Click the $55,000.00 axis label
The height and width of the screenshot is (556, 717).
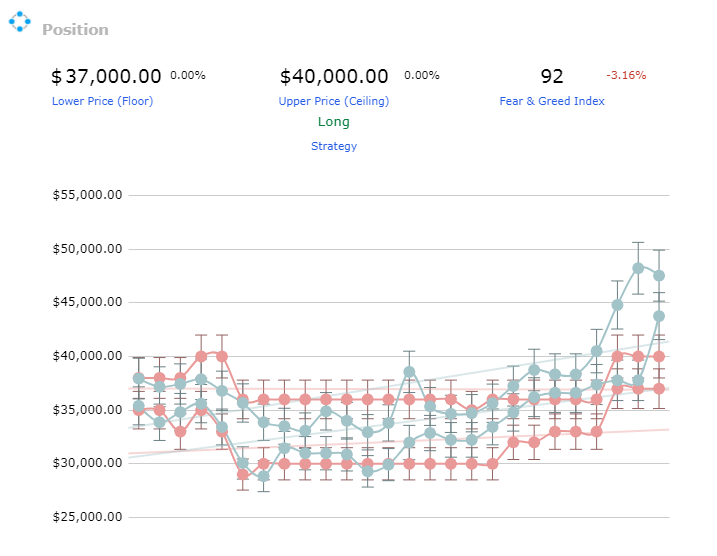pyautogui.click(x=87, y=195)
